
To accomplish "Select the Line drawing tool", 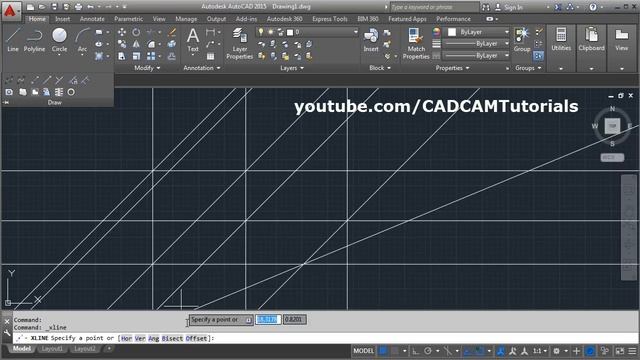I will click(x=13, y=40).
